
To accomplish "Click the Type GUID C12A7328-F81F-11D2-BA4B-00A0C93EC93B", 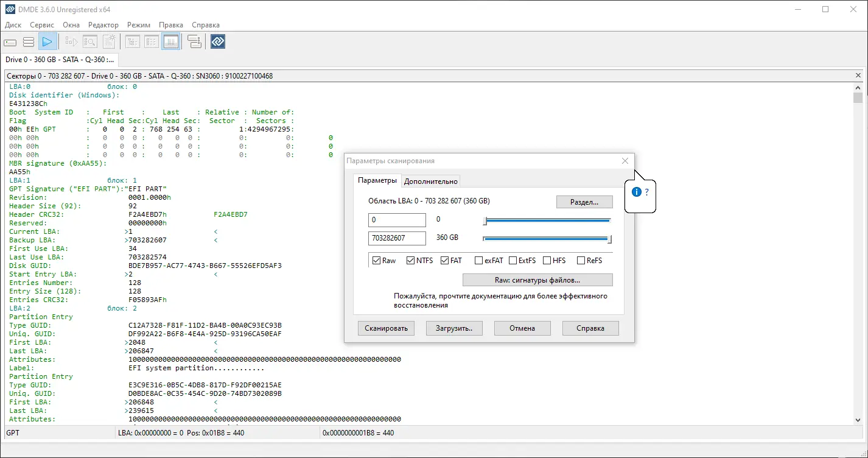I will (x=205, y=325).
